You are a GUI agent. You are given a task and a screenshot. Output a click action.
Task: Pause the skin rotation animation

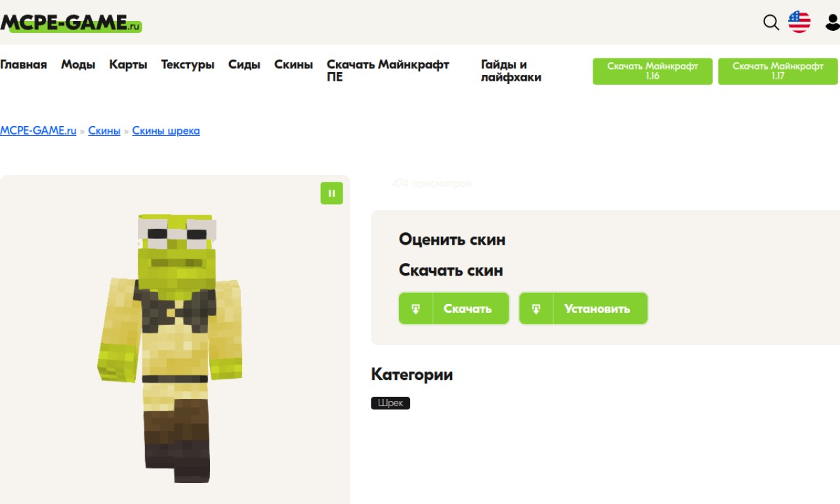coord(331,193)
